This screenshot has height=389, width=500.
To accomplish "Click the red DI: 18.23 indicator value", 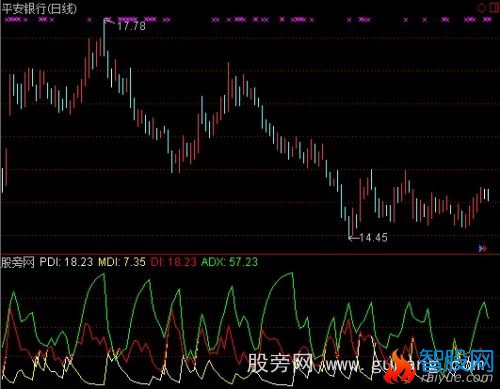I will [x=174, y=262].
